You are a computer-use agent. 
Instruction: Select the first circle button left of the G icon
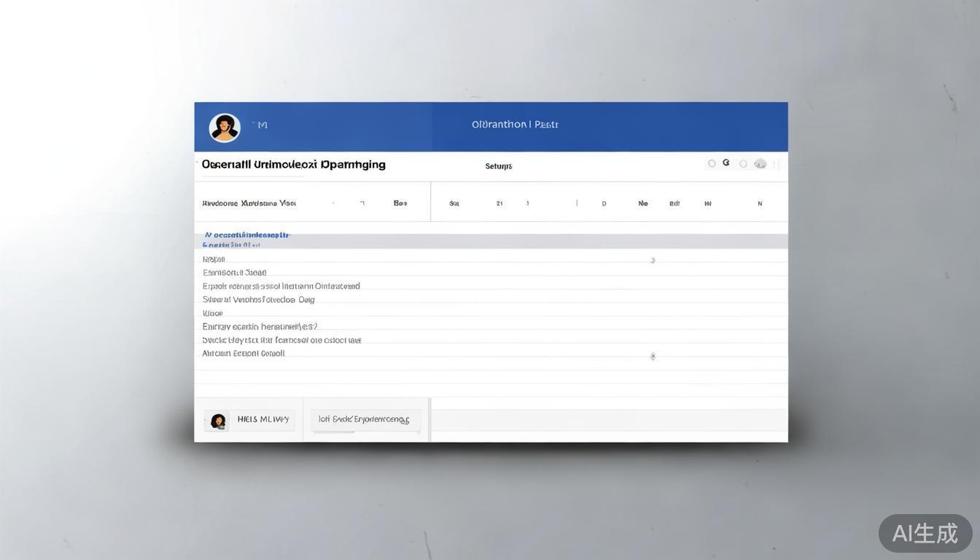point(712,163)
